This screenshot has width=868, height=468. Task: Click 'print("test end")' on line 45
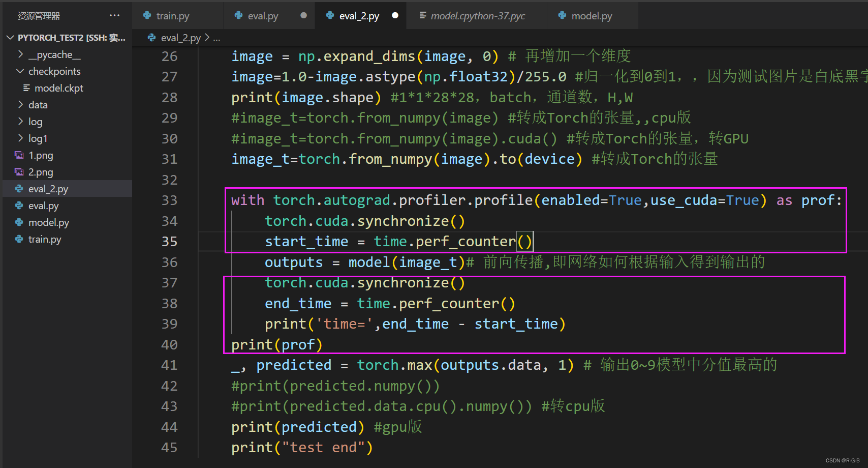(x=302, y=448)
